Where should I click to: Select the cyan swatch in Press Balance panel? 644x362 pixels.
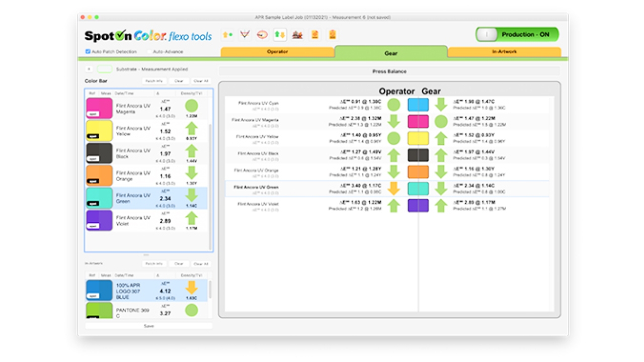(x=418, y=105)
